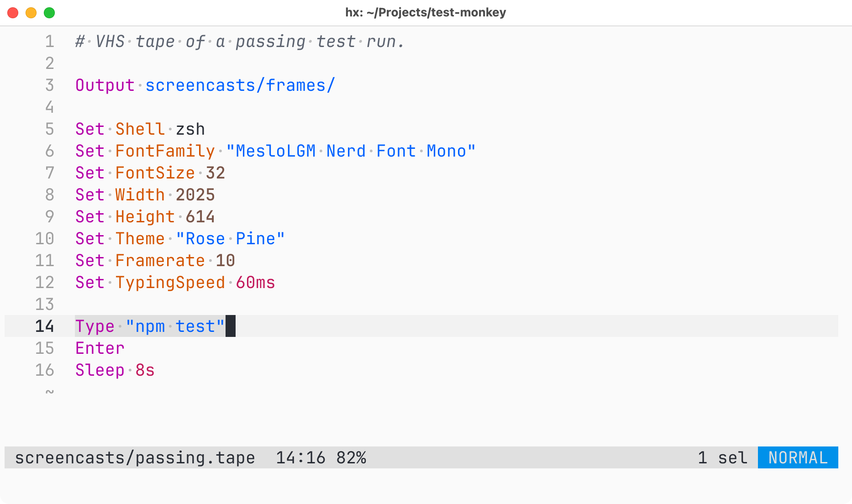
Task: Click the green fullscreen window button
Action: [49, 13]
